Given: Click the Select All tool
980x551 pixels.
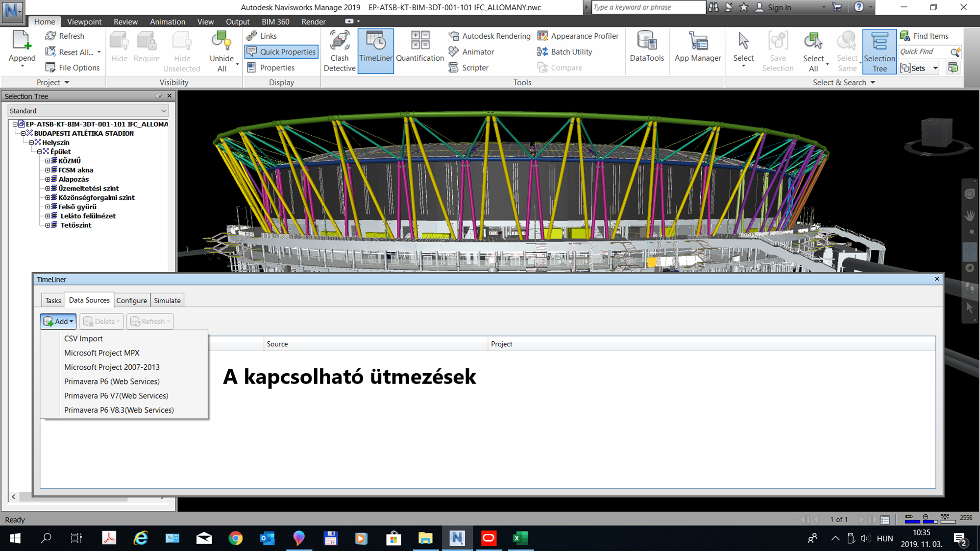Looking at the screenshot, I should click(x=813, y=51).
